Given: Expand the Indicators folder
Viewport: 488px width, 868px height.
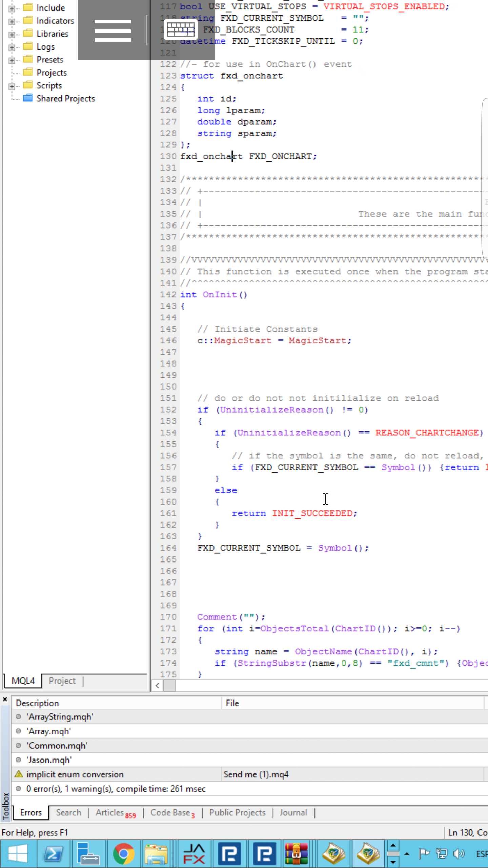Looking at the screenshot, I should coord(12,21).
